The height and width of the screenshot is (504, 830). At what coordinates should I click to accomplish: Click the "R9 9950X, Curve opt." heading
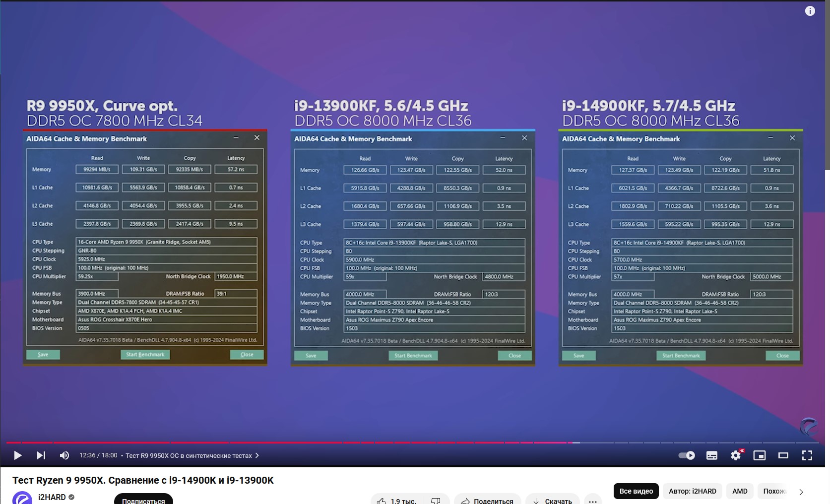pos(102,106)
